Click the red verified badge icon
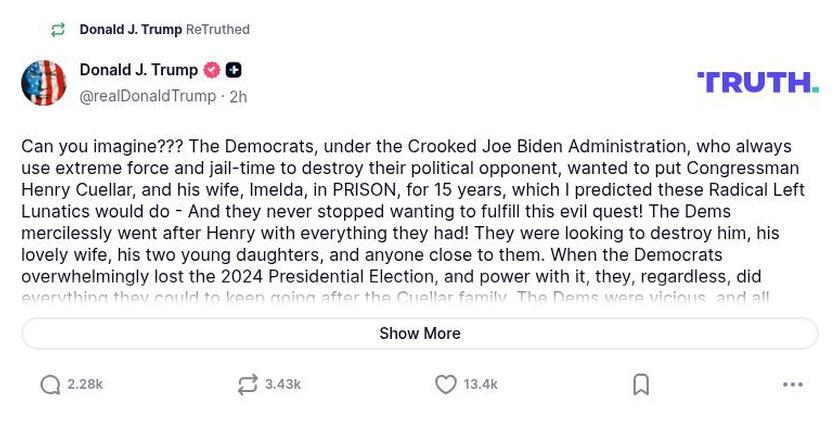The image size is (840, 424). coord(212,70)
